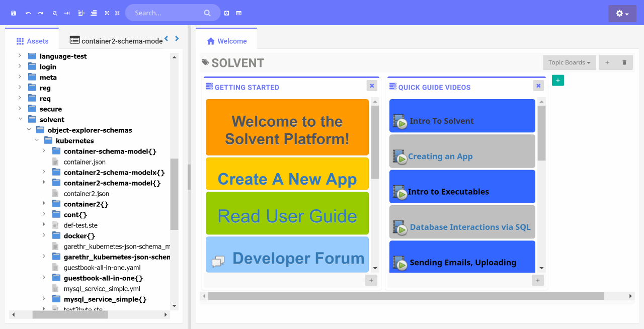Click the magnifier icon in the search box
Image resolution: width=644 pixels, height=329 pixels.
[207, 13]
